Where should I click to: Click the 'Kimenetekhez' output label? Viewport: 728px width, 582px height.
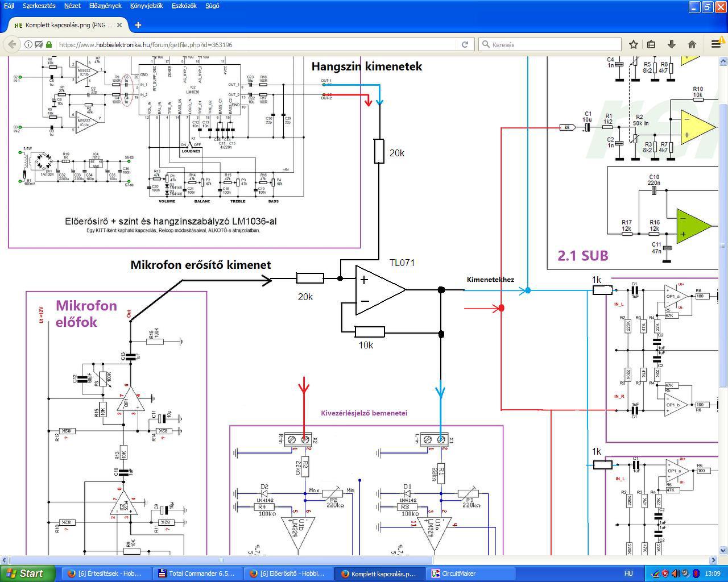(490, 280)
